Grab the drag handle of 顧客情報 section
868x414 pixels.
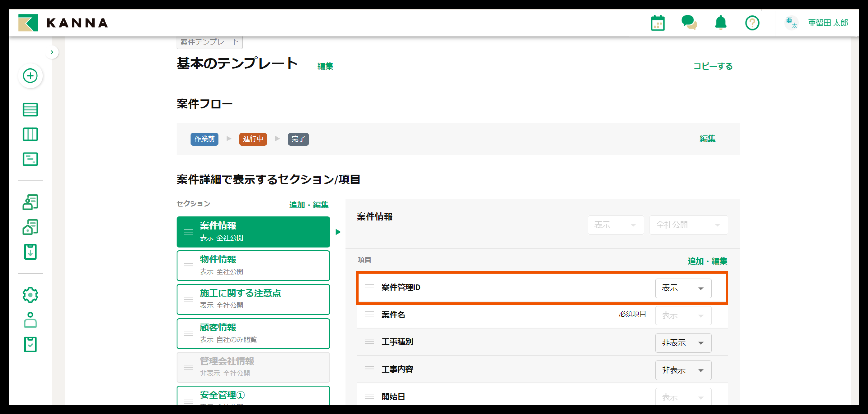click(x=189, y=333)
